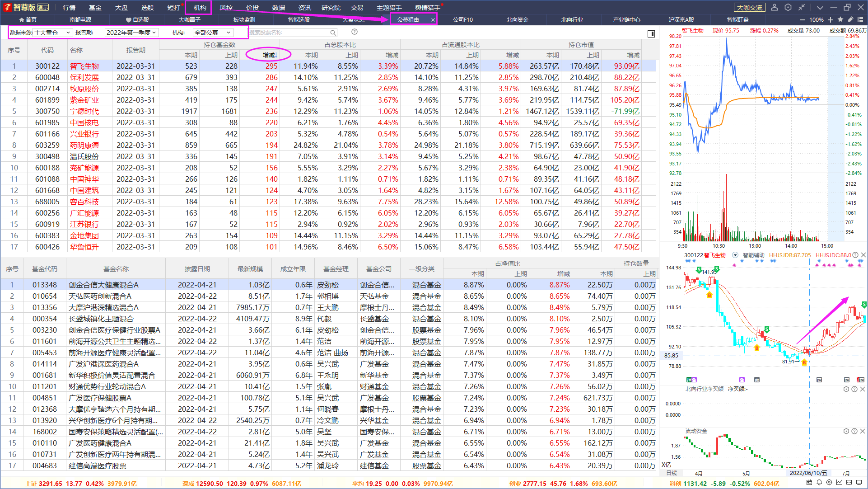This screenshot has width=868, height=489.
Task: Select fund 创金合信大健康混合A
Action: [104, 285]
